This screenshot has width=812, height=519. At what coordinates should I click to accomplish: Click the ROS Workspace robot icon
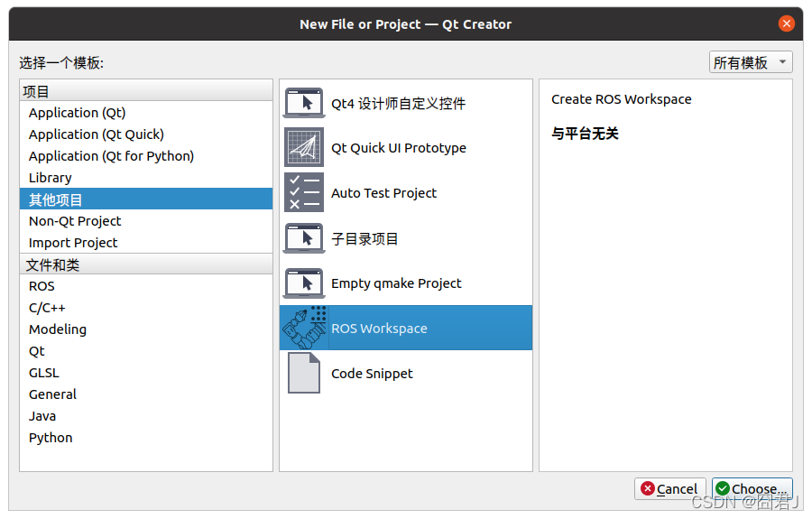click(304, 329)
